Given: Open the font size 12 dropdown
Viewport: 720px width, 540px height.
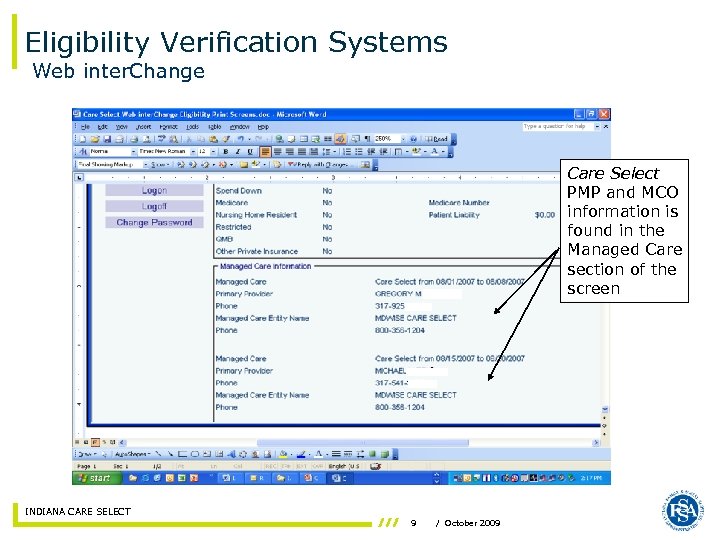Looking at the screenshot, I should click(x=213, y=152).
